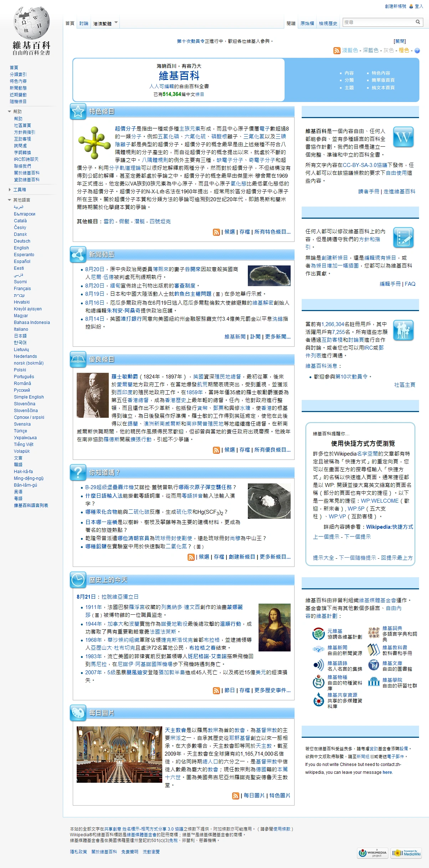Image resolution: width=429 pixels, height=868 pixels.
Task: Choose the 深藍色 color theme
Action: point(371,51)
